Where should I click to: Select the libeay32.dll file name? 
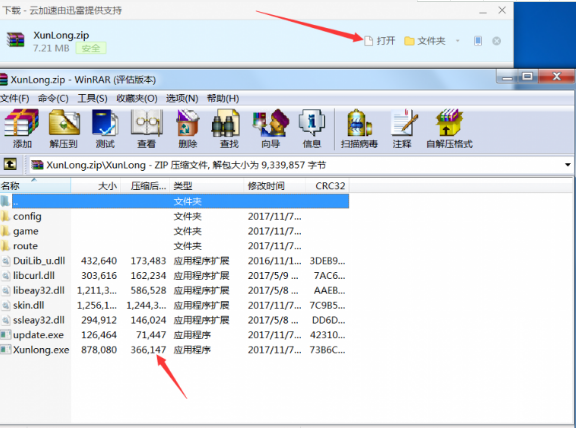click(x=39, y=290)
